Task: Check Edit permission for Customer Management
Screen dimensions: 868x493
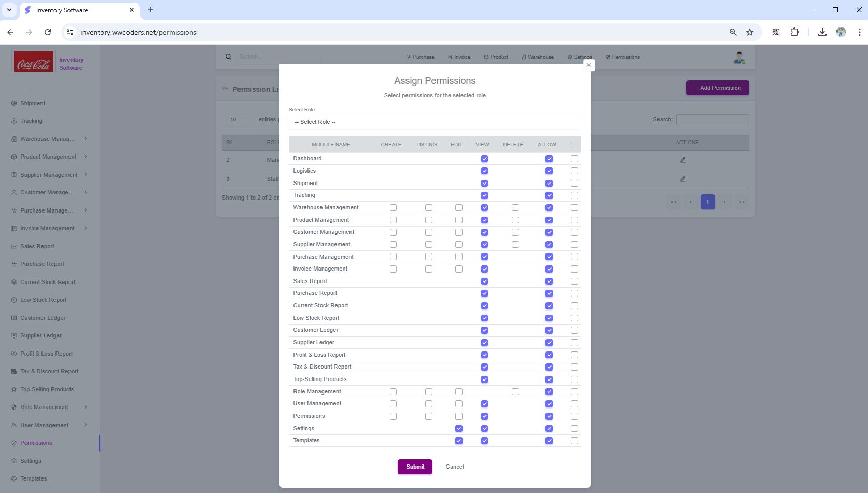Action: (458, 232)
